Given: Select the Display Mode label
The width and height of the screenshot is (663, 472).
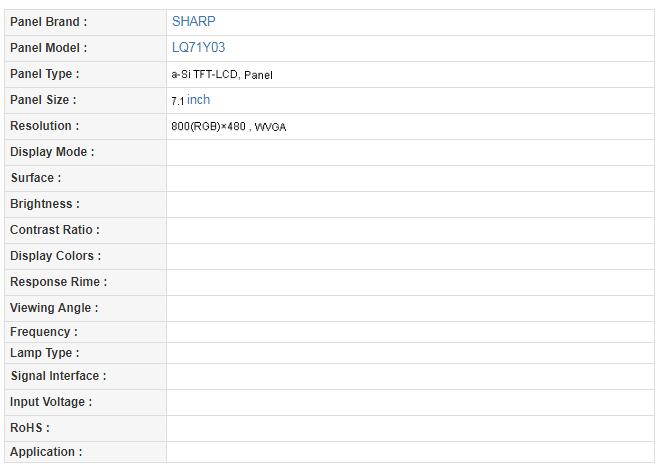Looking at the screenshot, I should click(x=52, y=152).
